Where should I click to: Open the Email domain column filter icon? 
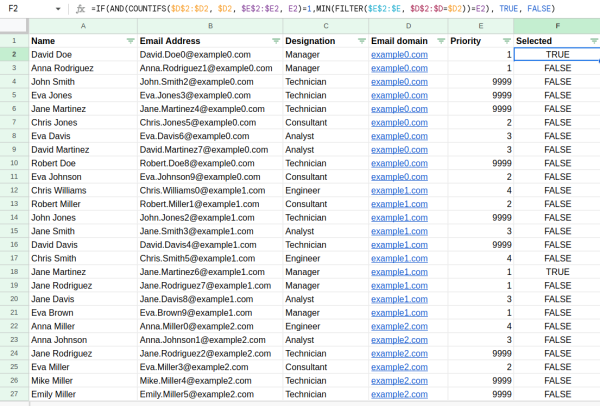tap(441, 41)
